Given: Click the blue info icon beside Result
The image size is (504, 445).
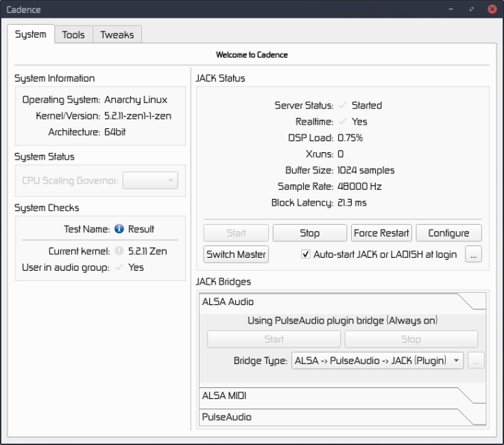Looking at the screenshot, I should (x=119, y=229).
